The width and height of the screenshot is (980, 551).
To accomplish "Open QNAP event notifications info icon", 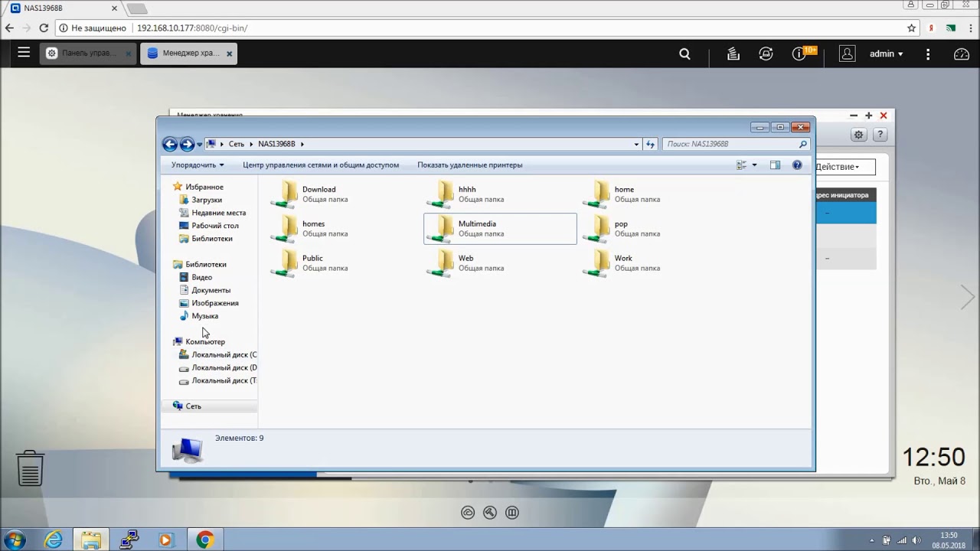I will [799, 54].
